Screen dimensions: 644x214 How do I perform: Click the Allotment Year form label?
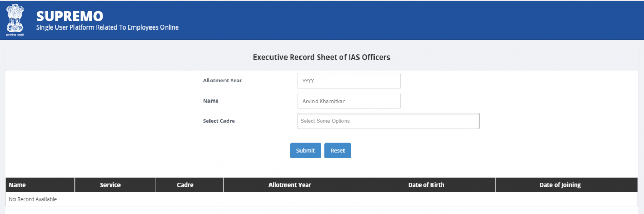tap(222, 81)
